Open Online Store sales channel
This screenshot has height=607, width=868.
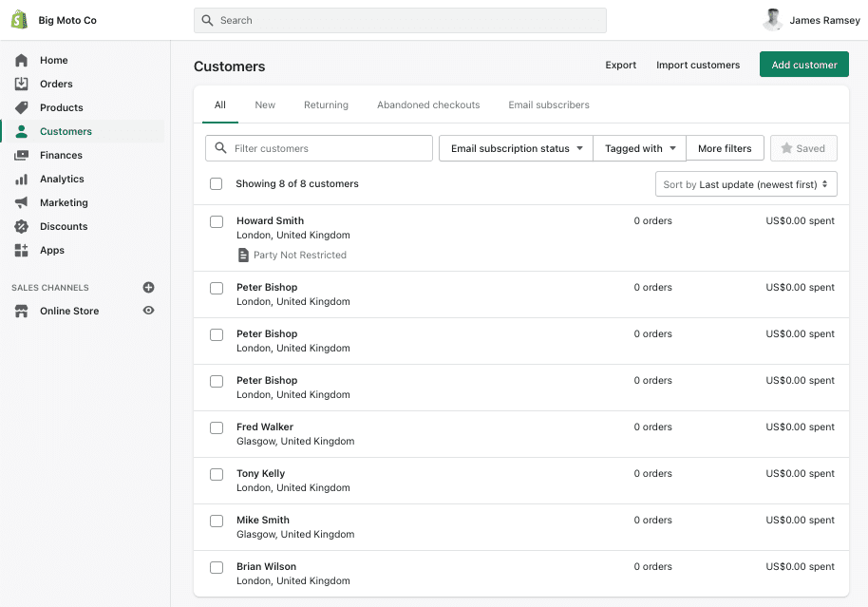69,312
